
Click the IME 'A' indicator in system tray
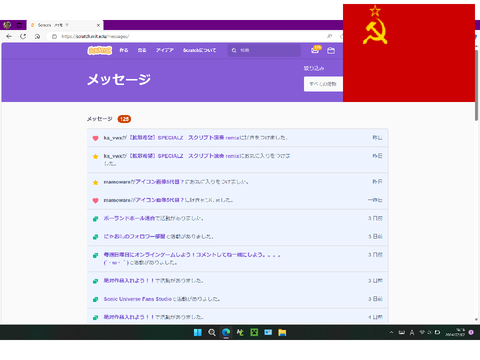(412, 332)
